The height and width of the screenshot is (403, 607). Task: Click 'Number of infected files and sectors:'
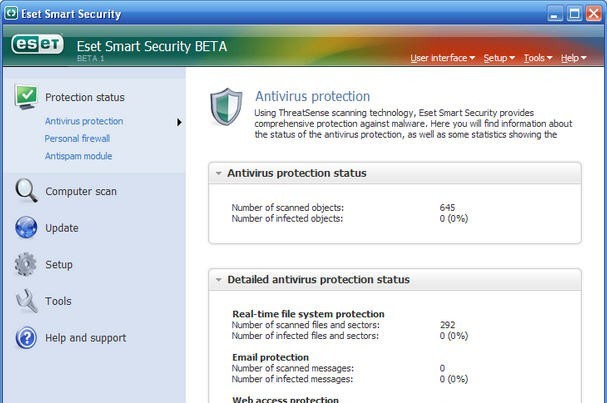[x=305, y=336]
